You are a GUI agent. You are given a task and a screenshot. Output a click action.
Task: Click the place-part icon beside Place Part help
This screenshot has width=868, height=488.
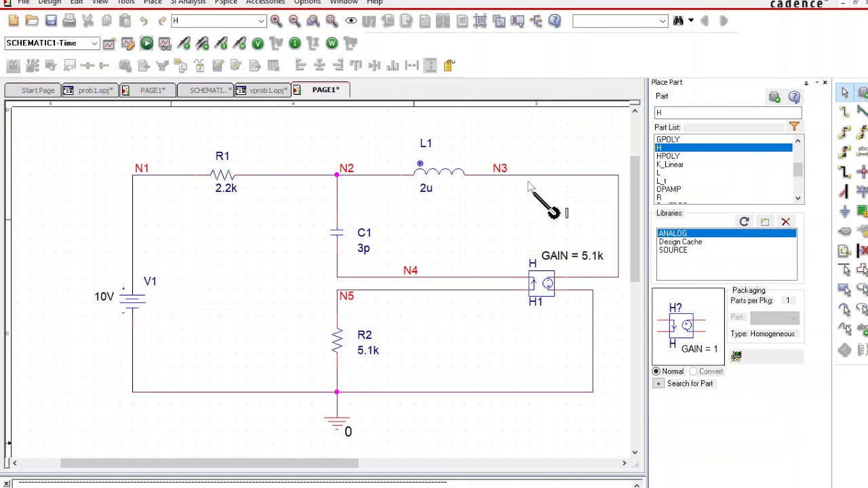pos(774,98)
